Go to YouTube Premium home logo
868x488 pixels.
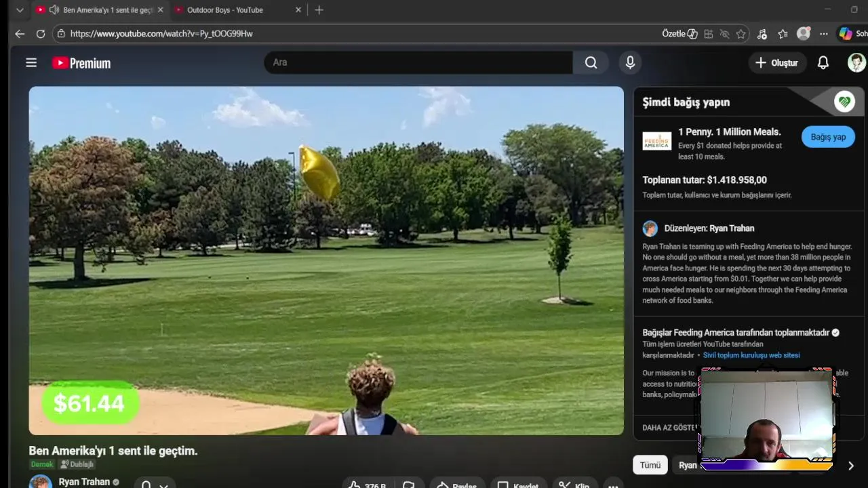coord(81,63)
